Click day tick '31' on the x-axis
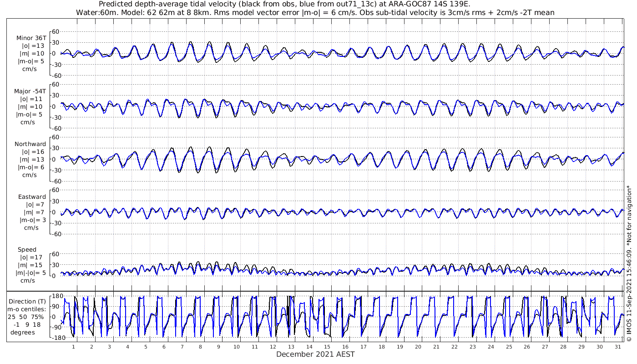 [x=618, y=346]
